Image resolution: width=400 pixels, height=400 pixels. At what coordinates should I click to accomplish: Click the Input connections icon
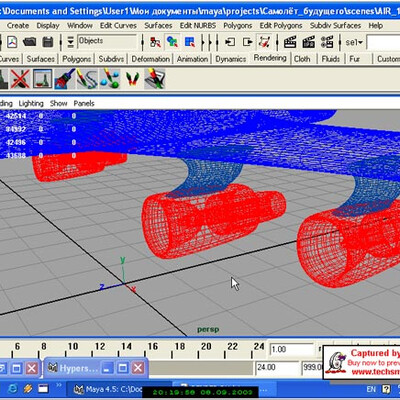(x=230, y=42)
